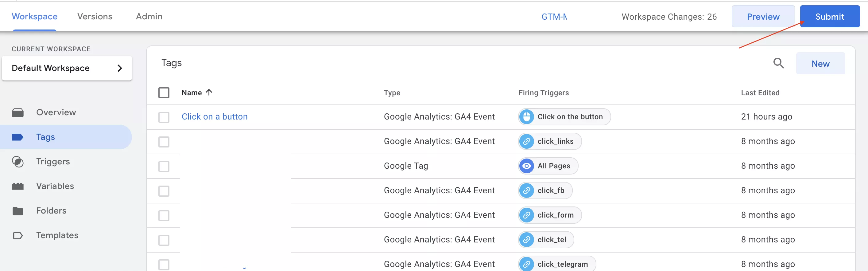Open Overview in the sidebar
868x271 pixels.
click(x=56, y=112)
